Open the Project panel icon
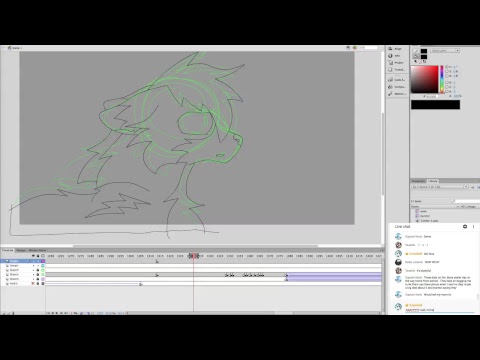The image size is (480, 360). (390, 63)
